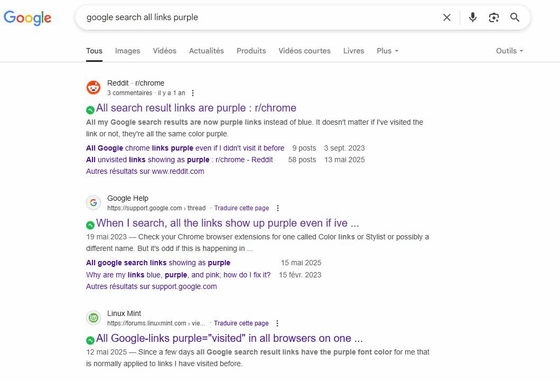
Task: Open "Autres résultats sur www.reddit.com" link
Action: tap(145, 171)
